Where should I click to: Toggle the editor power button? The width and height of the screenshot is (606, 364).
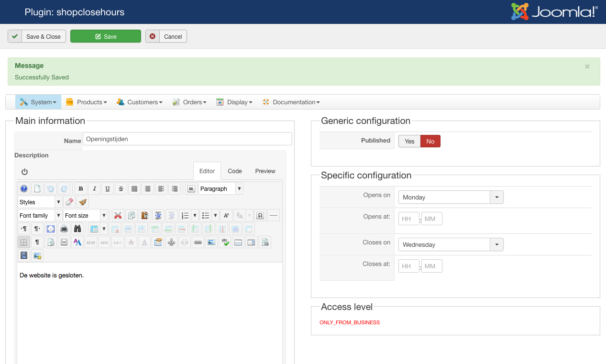(x=24, y=172)
